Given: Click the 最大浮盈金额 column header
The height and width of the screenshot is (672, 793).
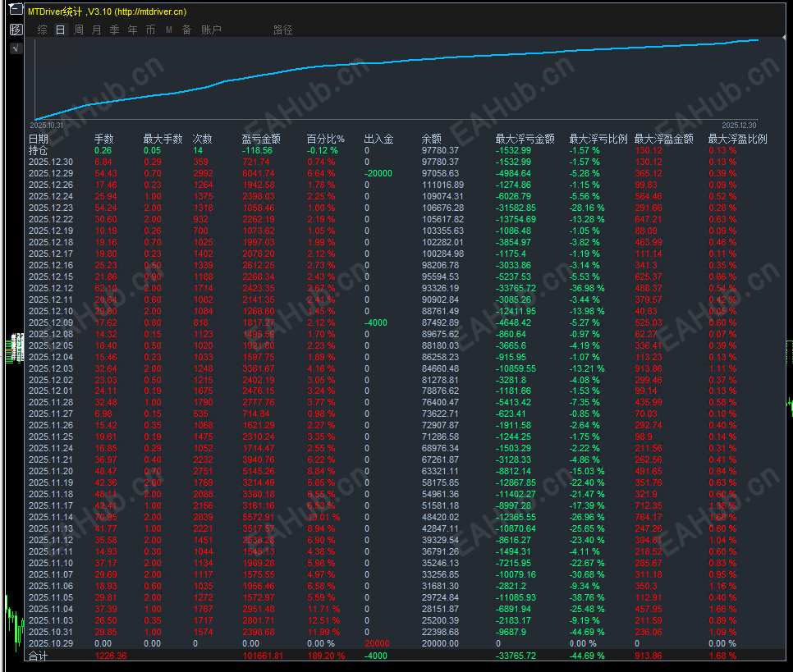Looking at the screenshot, I should point(663,139).
